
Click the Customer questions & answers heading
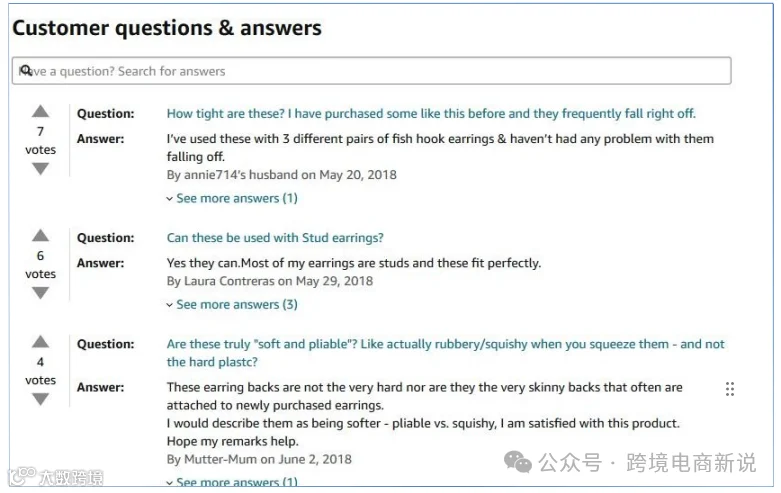point(167,28)
